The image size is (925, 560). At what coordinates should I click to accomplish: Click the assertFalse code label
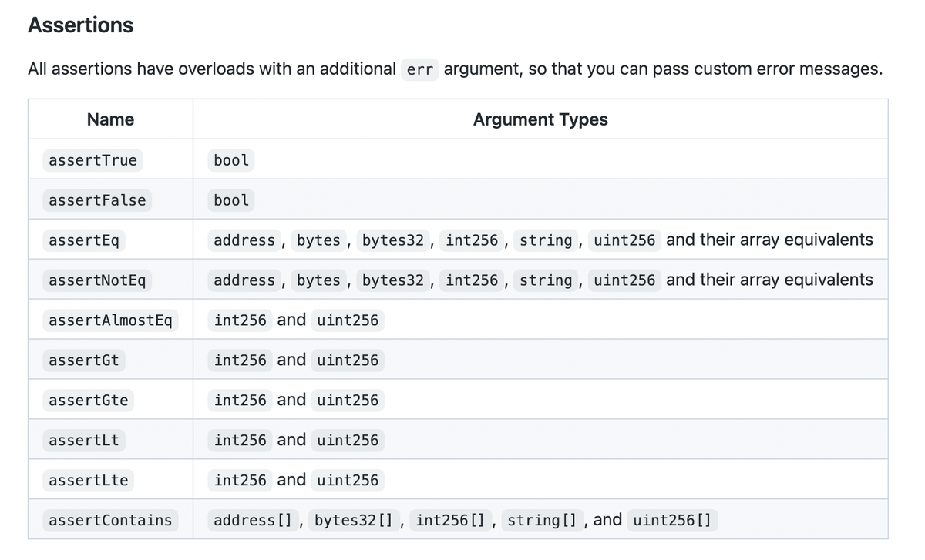[x=97, y=200]
